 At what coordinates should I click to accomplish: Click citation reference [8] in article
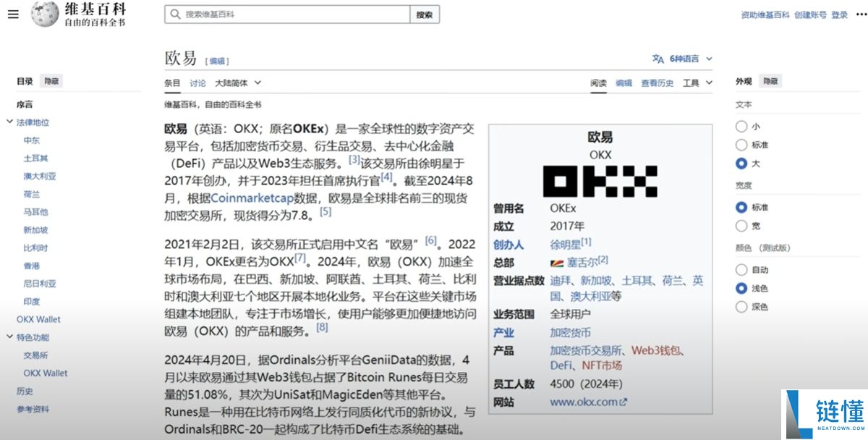coord(322,327)
